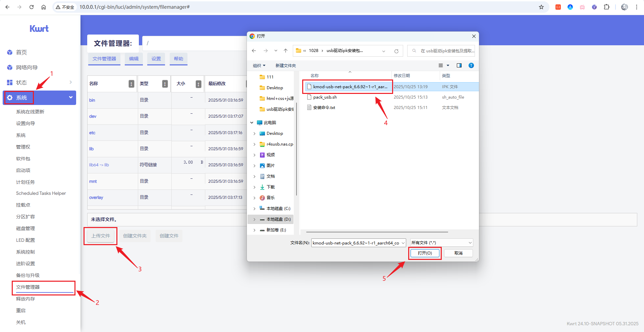Open the 组织 menu in dialog
This screenshot has width=644, height=332.
tap(259, 65)
